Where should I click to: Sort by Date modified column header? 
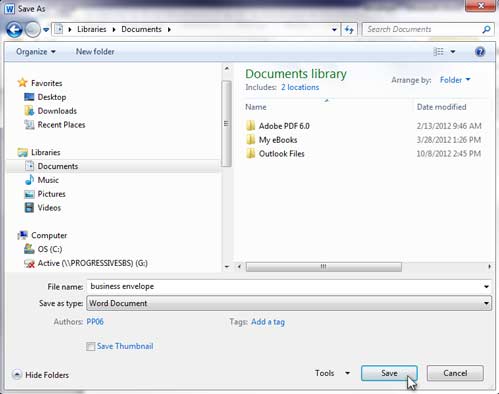[441, 107]
